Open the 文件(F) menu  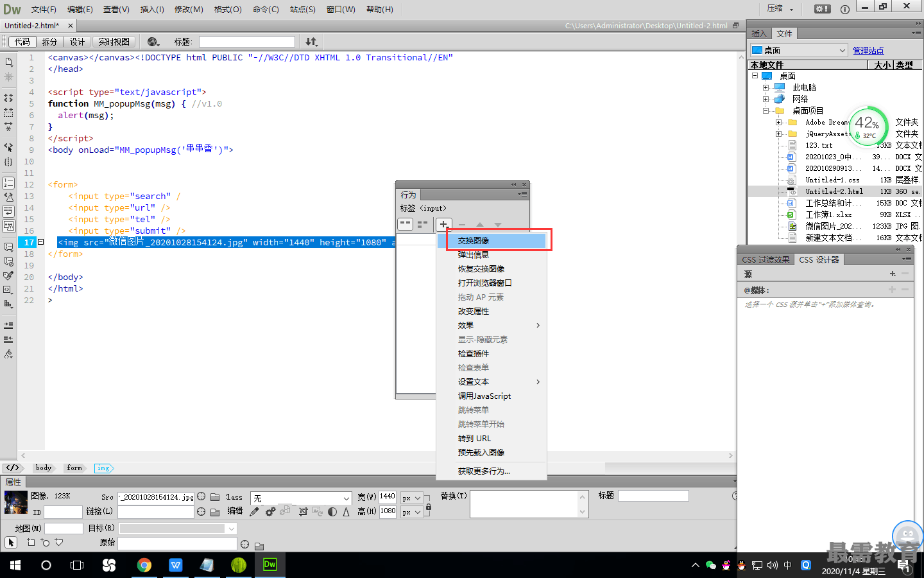[44, 9]
